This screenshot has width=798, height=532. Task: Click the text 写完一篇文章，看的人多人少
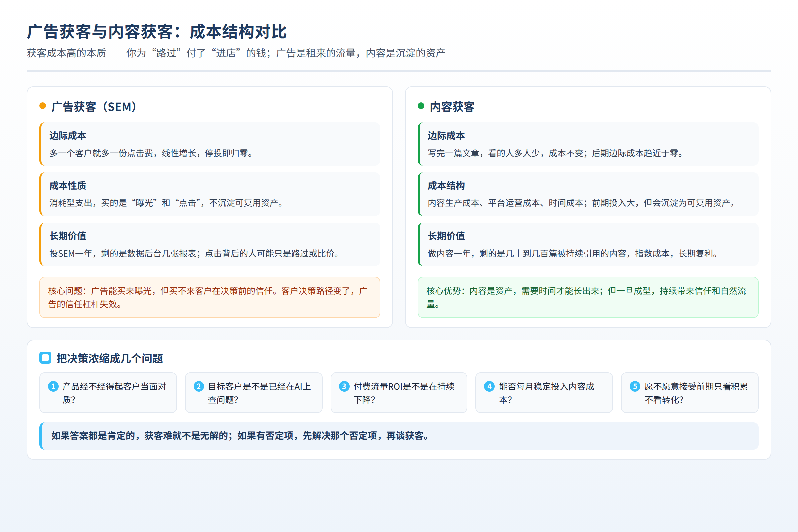(x=484, y=153)
